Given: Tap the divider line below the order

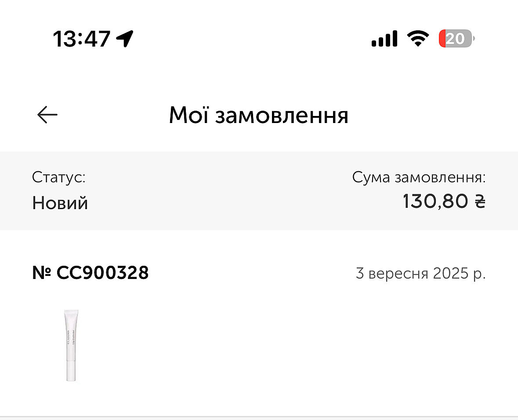Looking at the screenshot, I should click(259, 416).
